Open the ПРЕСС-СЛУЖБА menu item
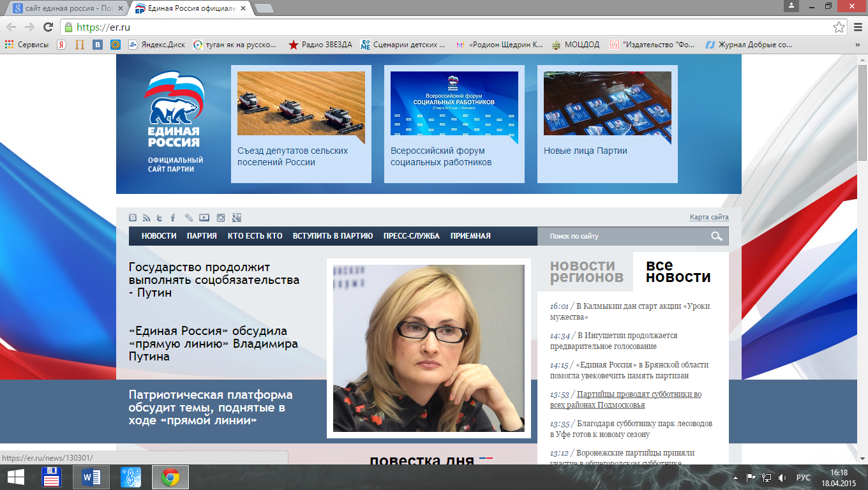Viewport: 868px width, 490px height. 412,236
